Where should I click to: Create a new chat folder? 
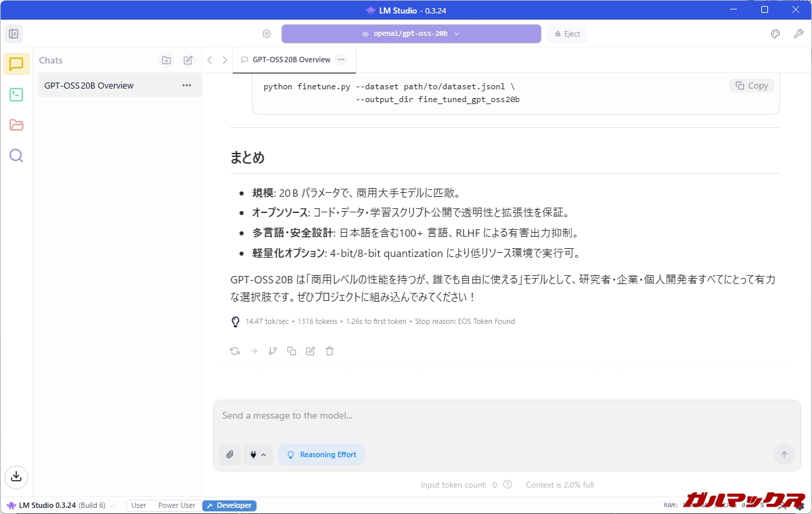[x=166, y=60]
